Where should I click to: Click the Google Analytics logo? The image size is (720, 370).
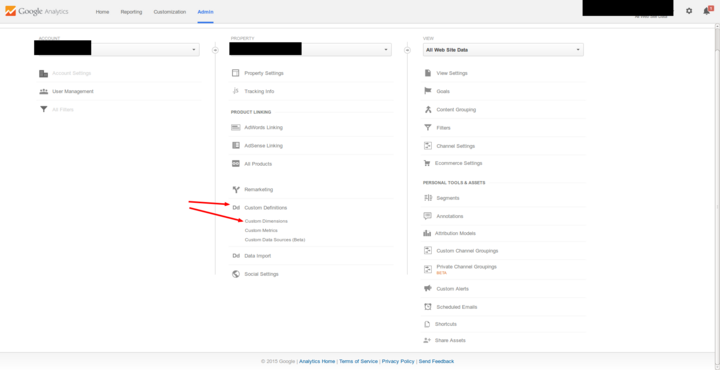pos(37,11)
